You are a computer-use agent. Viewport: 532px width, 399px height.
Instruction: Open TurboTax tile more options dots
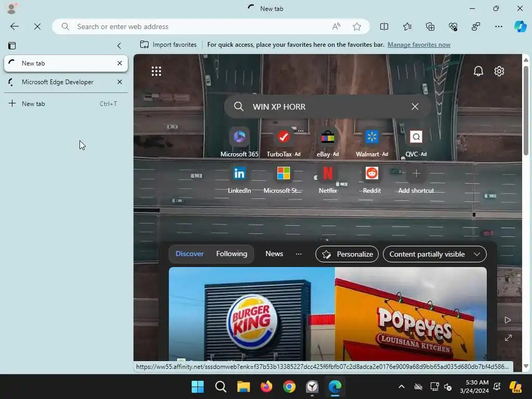[x=301, y=130]
